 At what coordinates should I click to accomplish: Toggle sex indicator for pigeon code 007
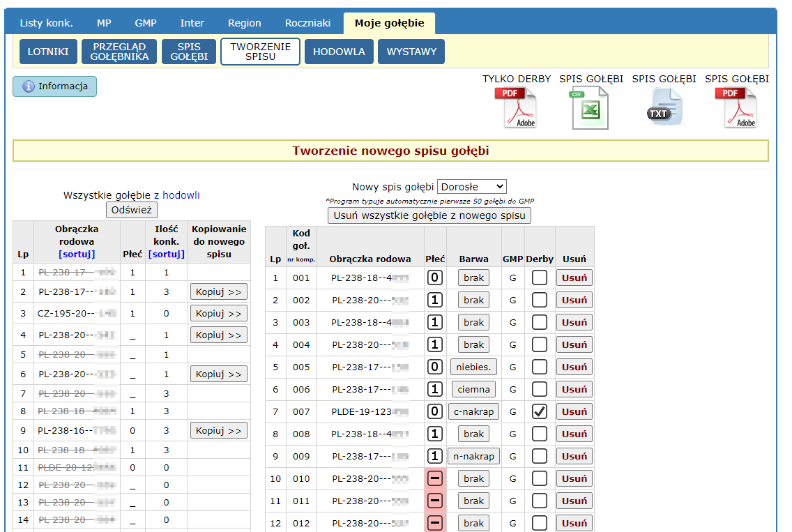click(435, 411)
